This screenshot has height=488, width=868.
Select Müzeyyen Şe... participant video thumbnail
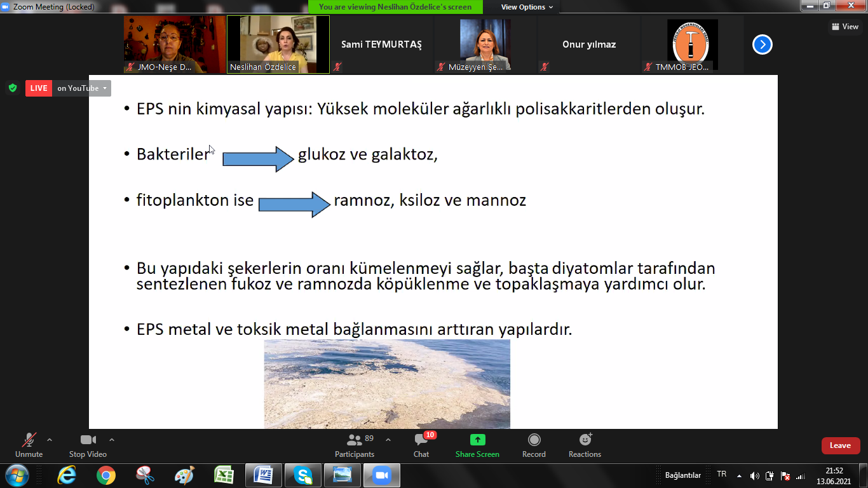[x=485, y=44]
